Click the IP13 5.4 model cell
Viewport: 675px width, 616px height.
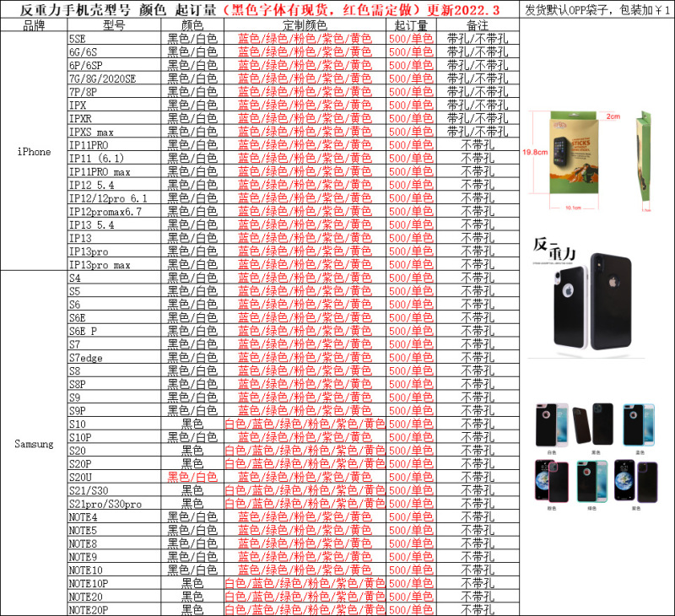[x=114, y=224]
